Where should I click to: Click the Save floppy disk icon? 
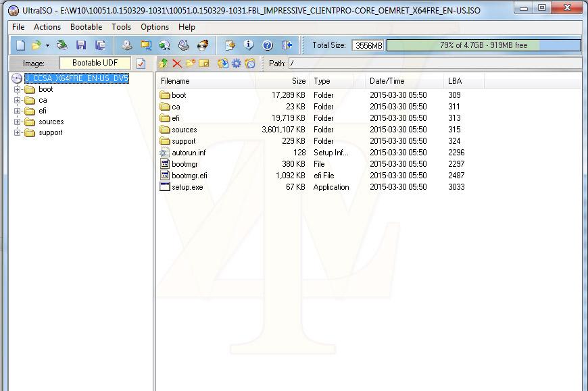(81, 45)
